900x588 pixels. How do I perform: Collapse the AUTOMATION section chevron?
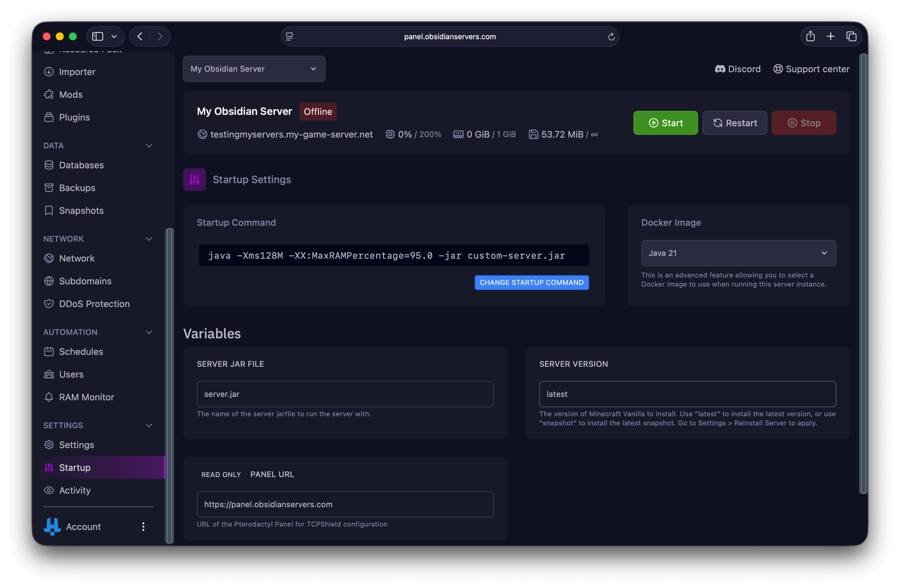tap(149, 332)
